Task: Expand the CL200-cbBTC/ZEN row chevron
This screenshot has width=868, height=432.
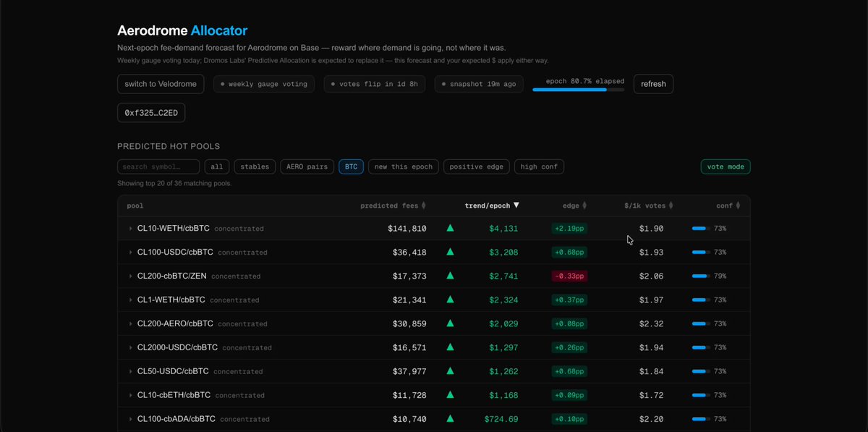Action: pyautogui.click(x=131, y=276)
